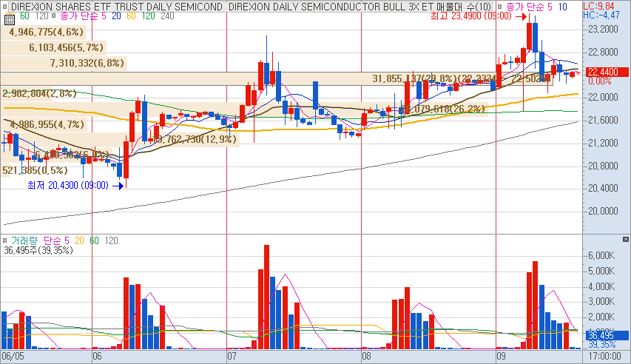631x364 pixels.
Task: Click the 단순 5 volume average label
Action: point(56,240)
